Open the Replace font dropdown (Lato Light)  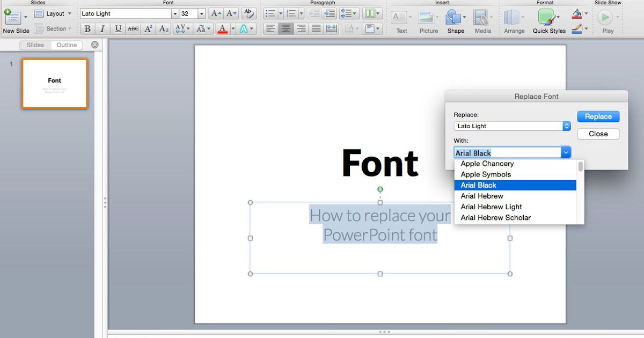[x=513, y=126]
